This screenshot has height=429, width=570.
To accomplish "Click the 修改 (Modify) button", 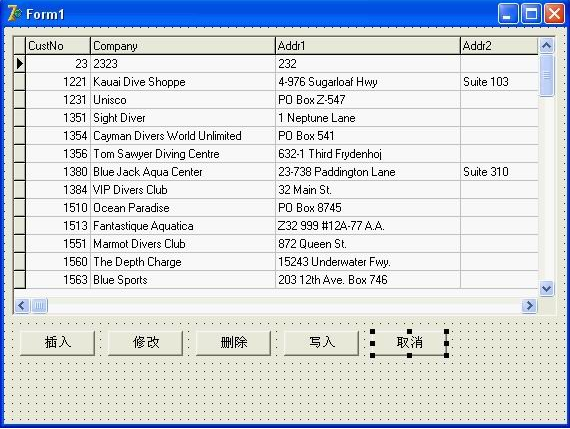I will point(145,342).
